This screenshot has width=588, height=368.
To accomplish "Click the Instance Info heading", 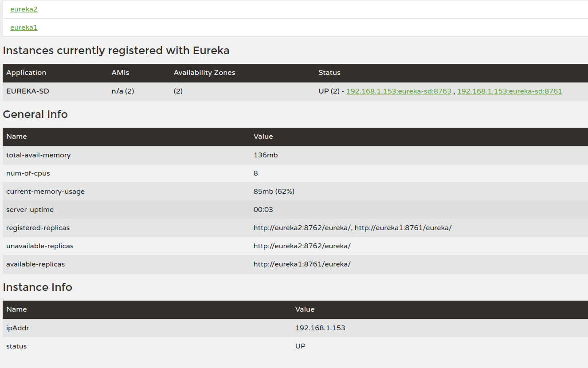I will click(x=37, y=287).
